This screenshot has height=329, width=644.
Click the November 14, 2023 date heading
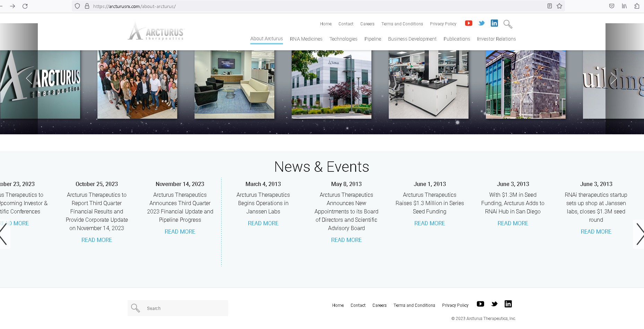[180, 184]
